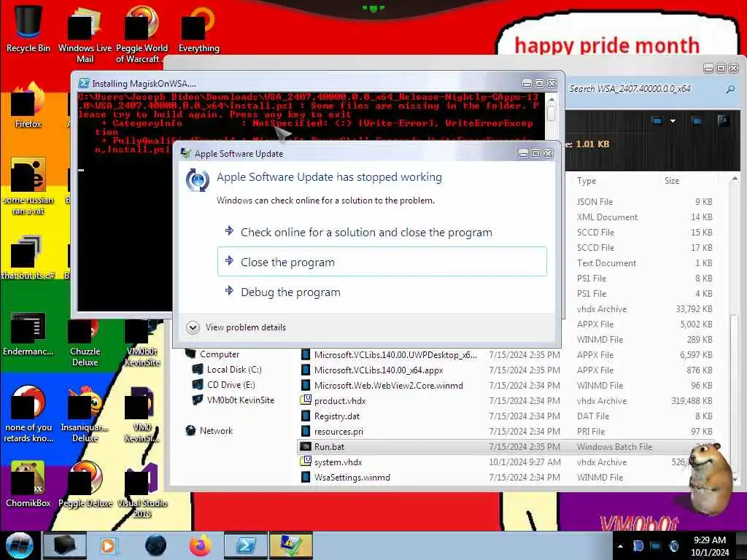Open the clock showing 9:29 AM
Screen dimensions: 747x560
click(710, 546)
